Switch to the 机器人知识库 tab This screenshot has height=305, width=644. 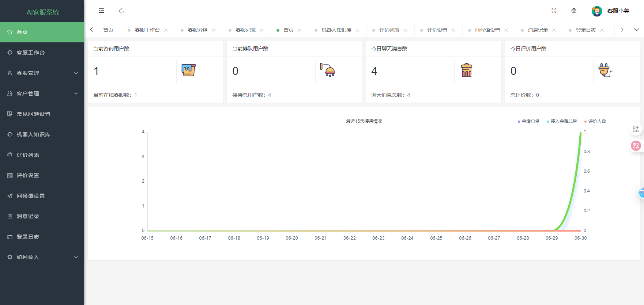(x=336, y=30)
